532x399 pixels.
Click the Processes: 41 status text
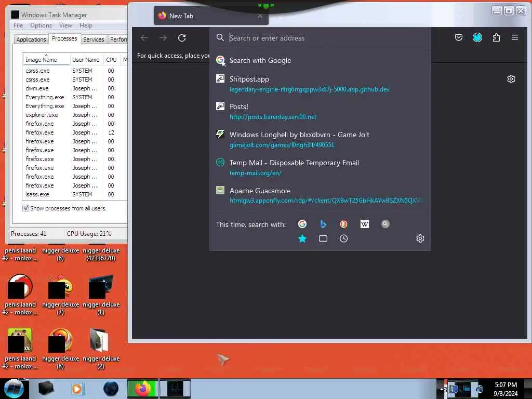[x=29, y=233]
